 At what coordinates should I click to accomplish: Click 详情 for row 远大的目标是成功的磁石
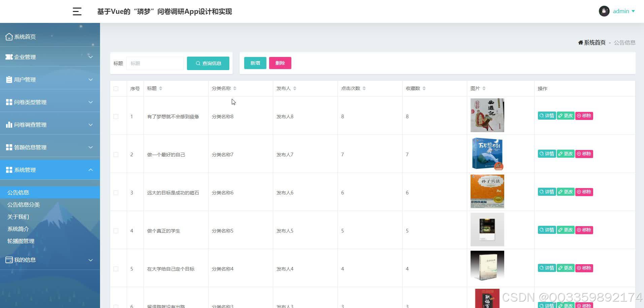click(x=547, y=192)
